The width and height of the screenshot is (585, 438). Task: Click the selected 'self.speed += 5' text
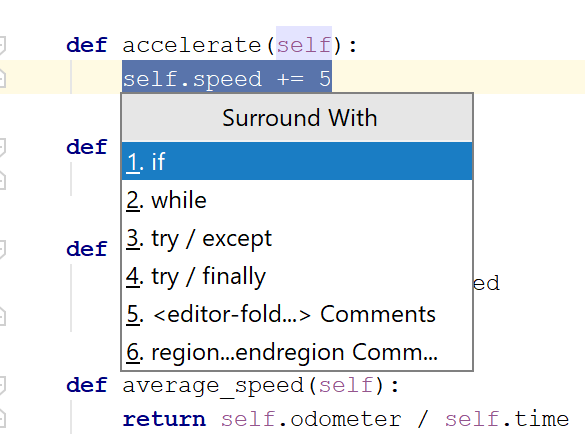click(227, 79)
